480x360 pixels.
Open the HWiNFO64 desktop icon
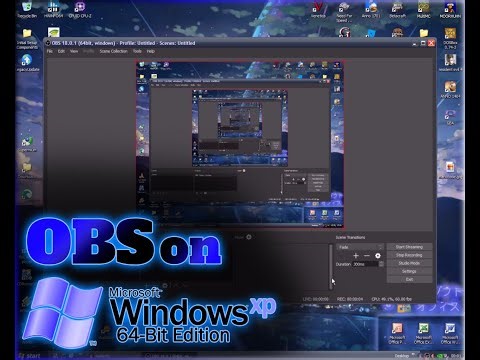point(53,10)
